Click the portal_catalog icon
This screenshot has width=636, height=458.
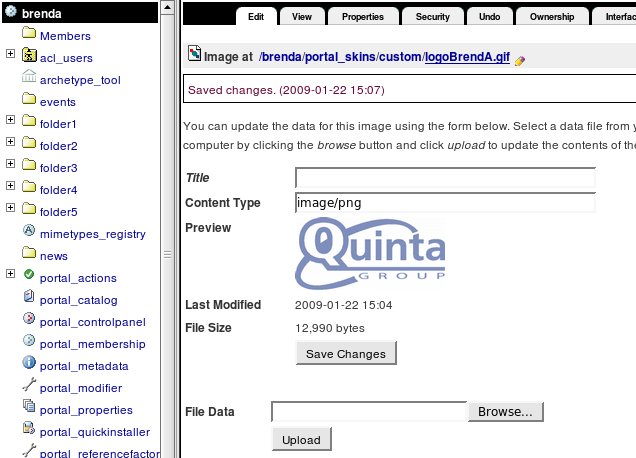(29, 299)
